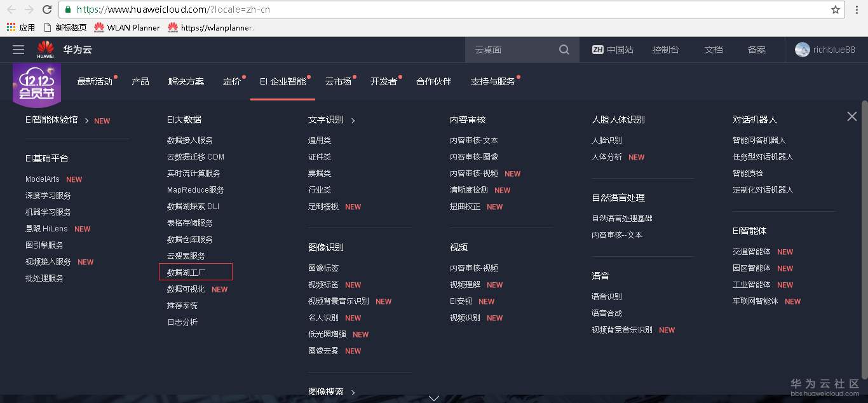The image size is (868, 403).
Task: Open the WLAN Planner bookmark
Action: pos(127,27)
